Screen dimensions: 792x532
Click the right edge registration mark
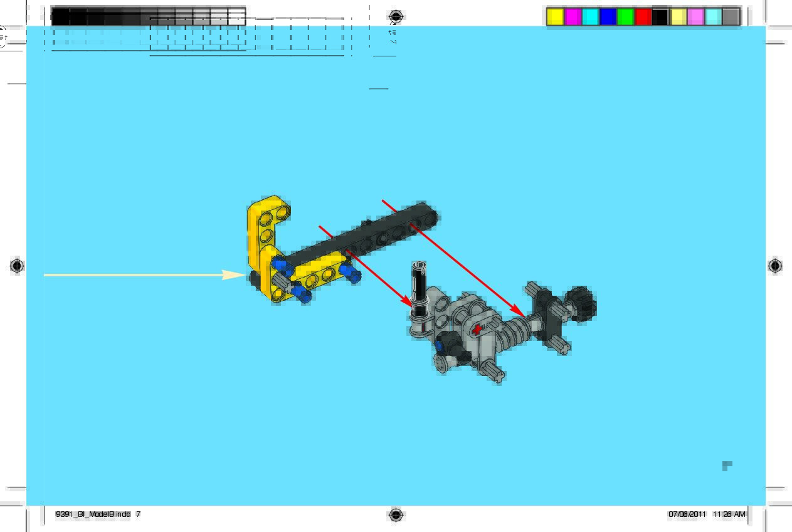tap(775, 266)
